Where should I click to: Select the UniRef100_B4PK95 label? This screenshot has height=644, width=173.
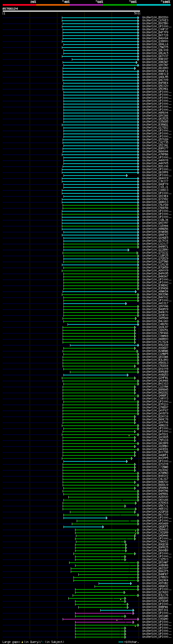pyautogui.click(x=155, y=273)
